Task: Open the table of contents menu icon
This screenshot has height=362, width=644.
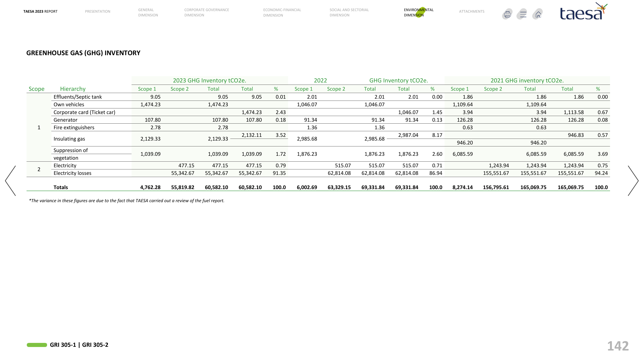Action: [522, 14]
